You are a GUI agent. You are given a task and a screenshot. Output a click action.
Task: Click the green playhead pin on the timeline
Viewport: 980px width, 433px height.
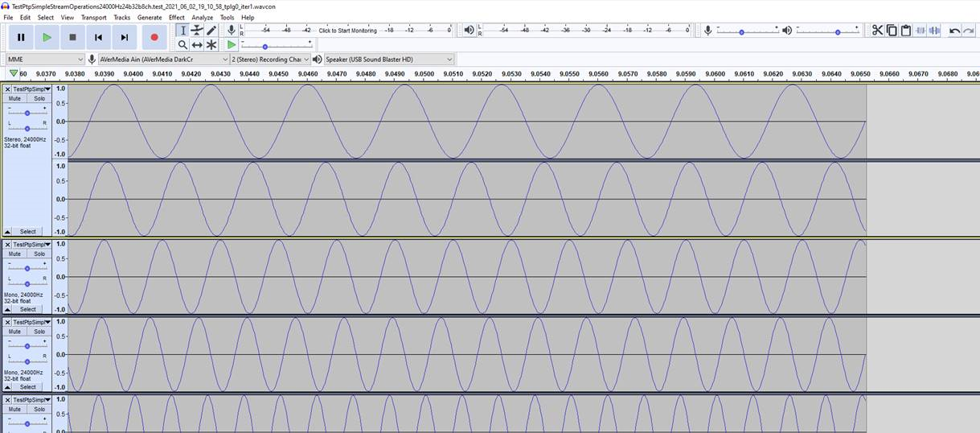click(x=14, y=73)
